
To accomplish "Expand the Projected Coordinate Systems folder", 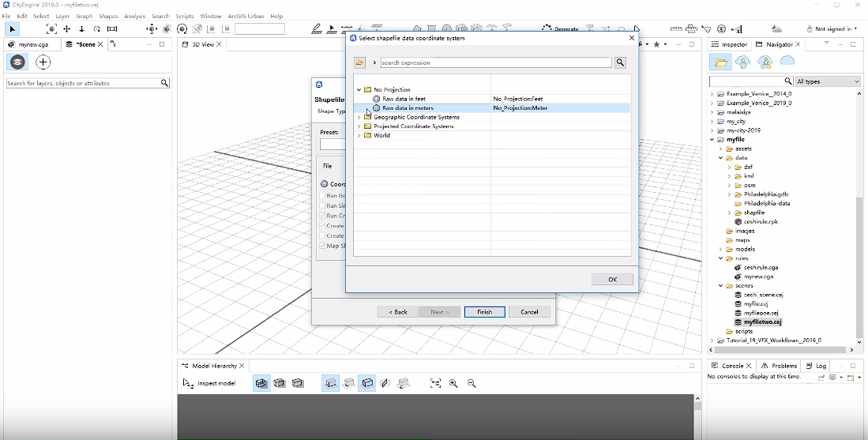I will (359, 126).
